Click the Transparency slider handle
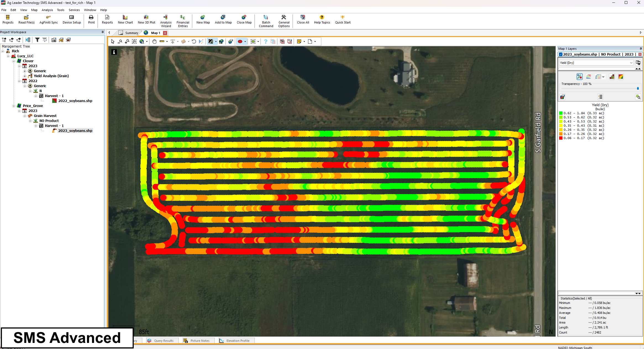Image resolution: width=644 pixels, height=349 pixels. coord(638,88)
